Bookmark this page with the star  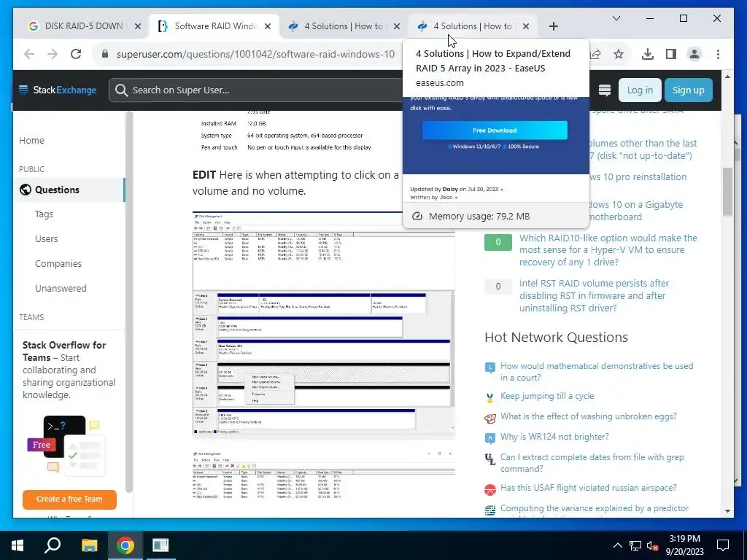coord(619,54)
